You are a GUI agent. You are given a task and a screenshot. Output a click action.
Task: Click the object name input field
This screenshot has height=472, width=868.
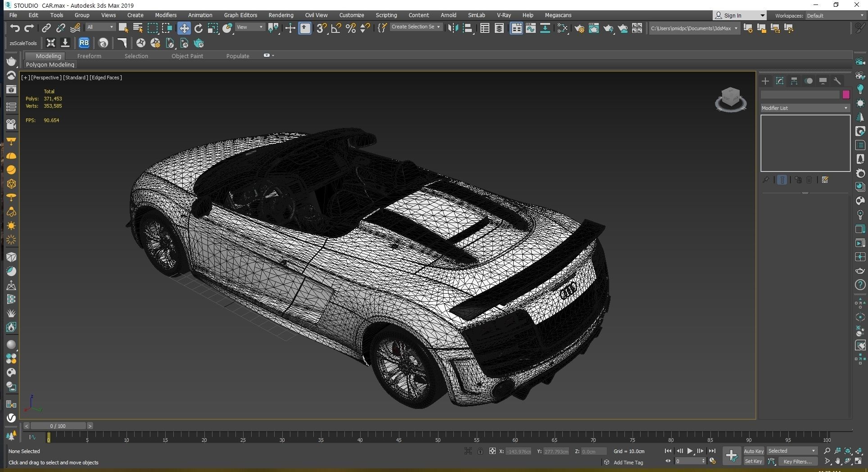pos(800,95)
